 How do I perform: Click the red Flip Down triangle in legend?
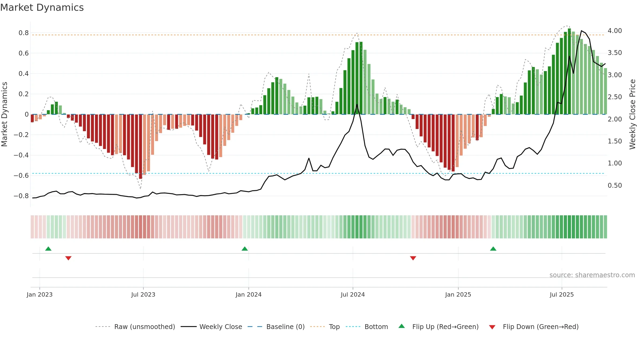coord(492,327)
